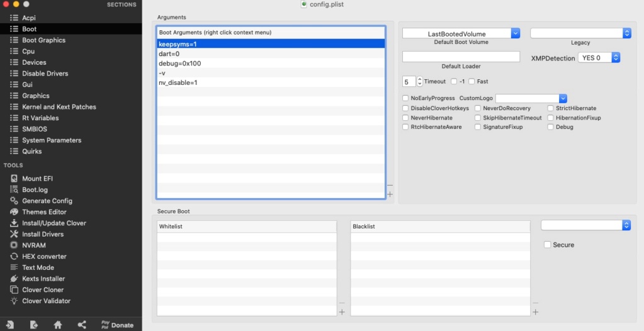
Task: Select the debug=0x100 boot argument
Action: point(271,64)
